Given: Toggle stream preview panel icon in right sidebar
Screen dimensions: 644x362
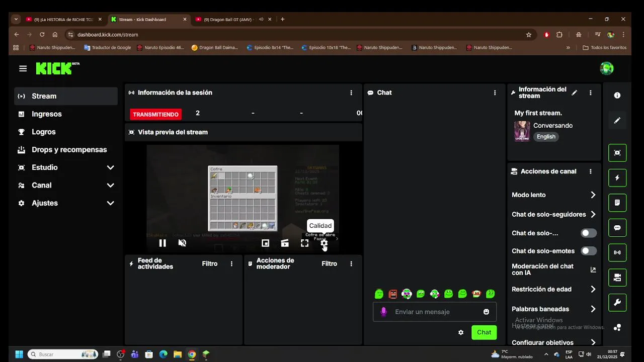Looking at the screenshot, I should pyautogui.click(x=617, y=153).
